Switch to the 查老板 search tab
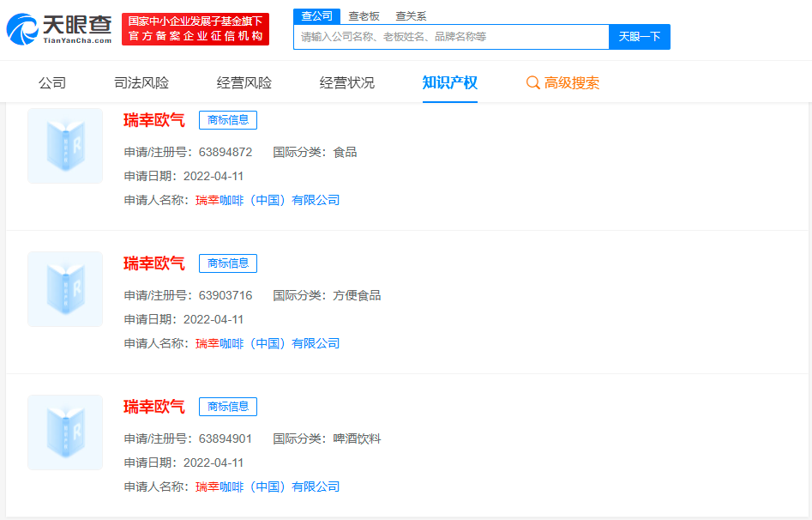 [364, 16]
